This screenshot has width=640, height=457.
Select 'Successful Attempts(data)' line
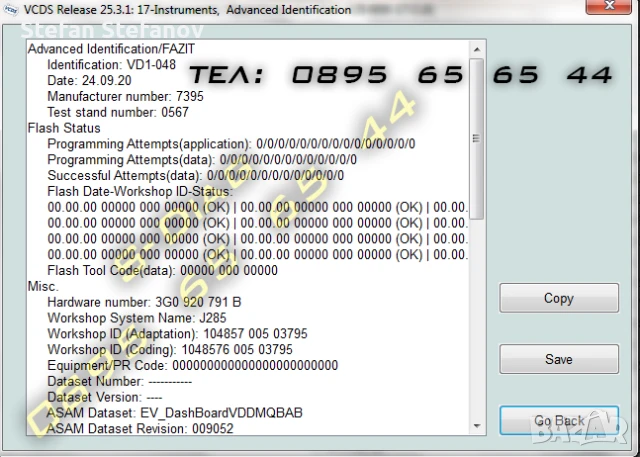point(196,175)
